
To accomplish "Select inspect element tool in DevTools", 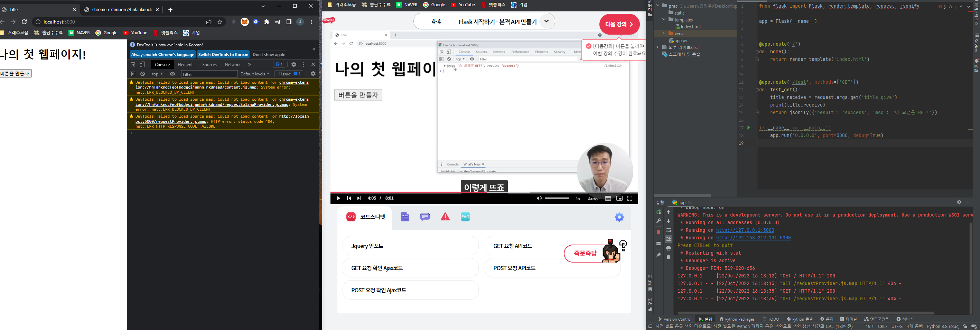I will point(133,65).
